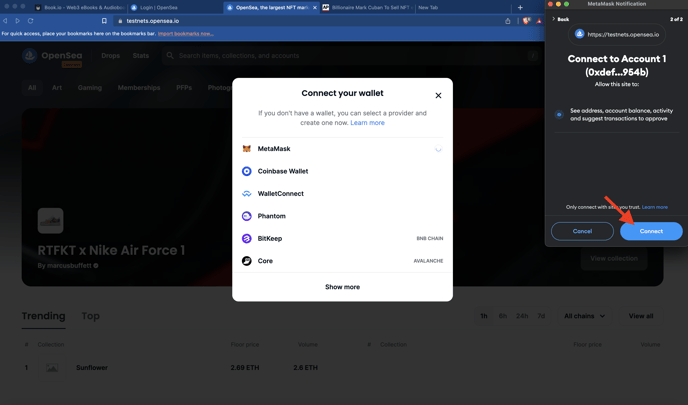Open Learn more link in wallet dialog

pyautogui.click(x=367, y=123)
